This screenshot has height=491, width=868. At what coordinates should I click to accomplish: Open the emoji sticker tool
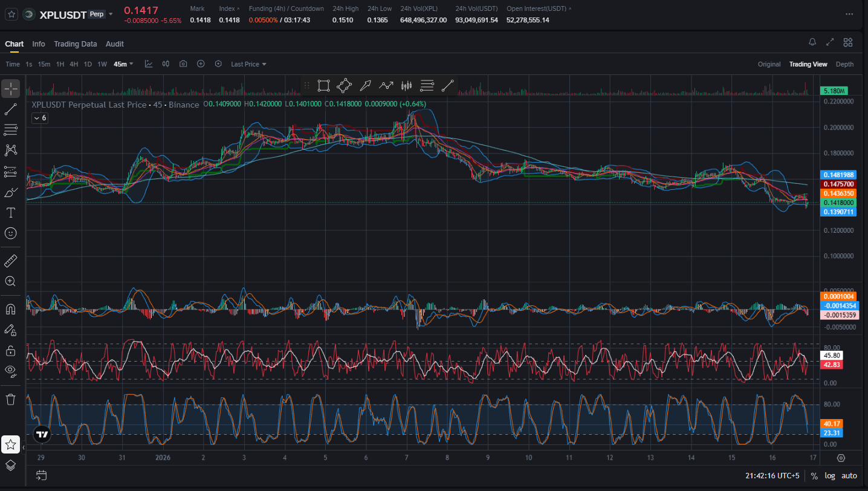click(x=10, y=233)
